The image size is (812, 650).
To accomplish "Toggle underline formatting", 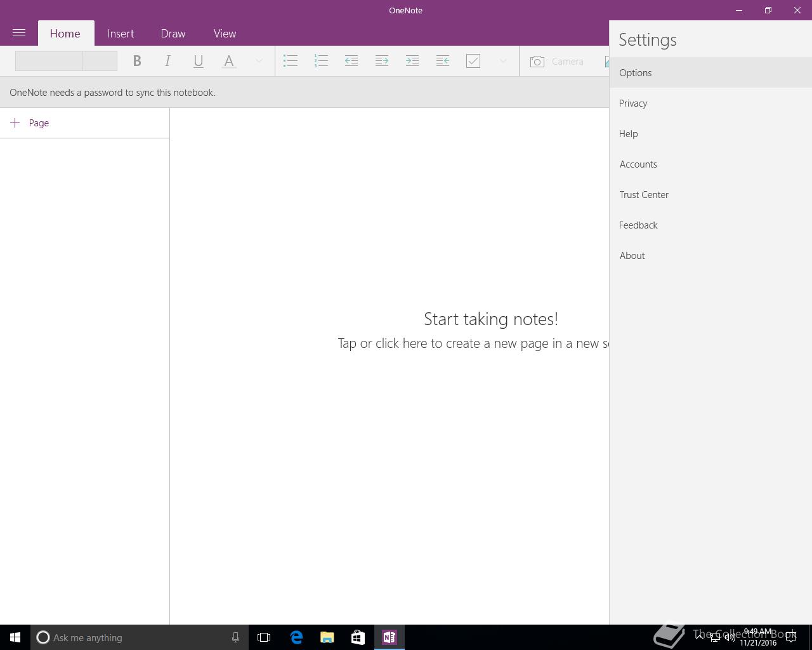I will (x=198, y=61).
